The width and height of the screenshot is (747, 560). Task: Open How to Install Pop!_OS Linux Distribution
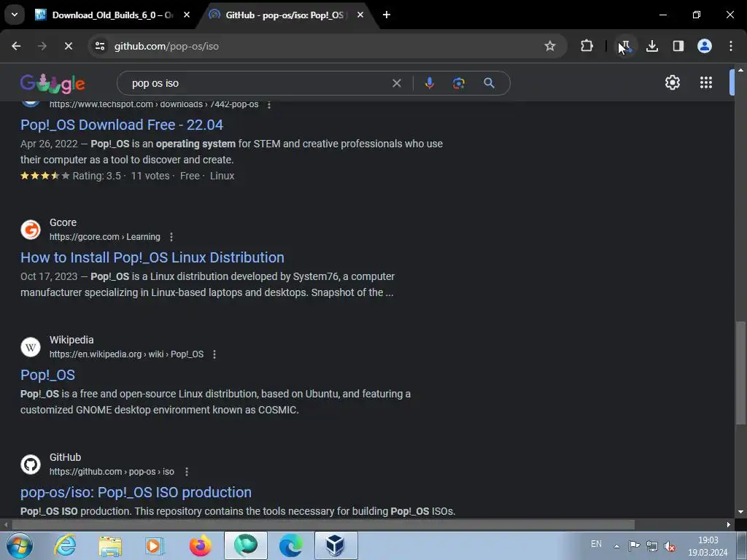coord(152,257)
